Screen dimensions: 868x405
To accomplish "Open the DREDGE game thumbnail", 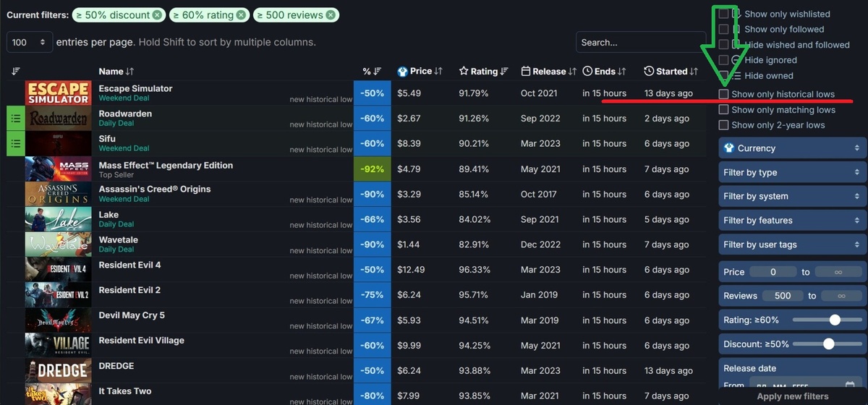I will pyautogui.click(x=58, y=371).
